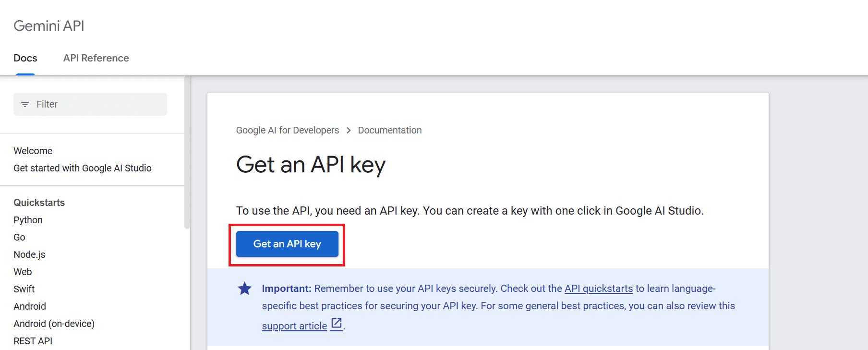Open the Android (on-device) quickstart
The height and width of the screenshot is (350, 868).
click(x=54, y=324)
